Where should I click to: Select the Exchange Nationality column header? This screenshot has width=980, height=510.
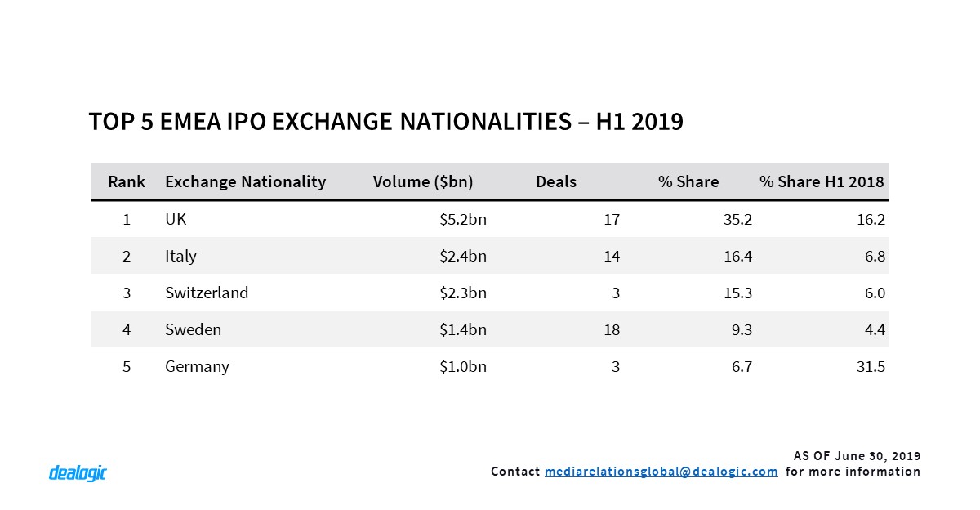[245, 181]
